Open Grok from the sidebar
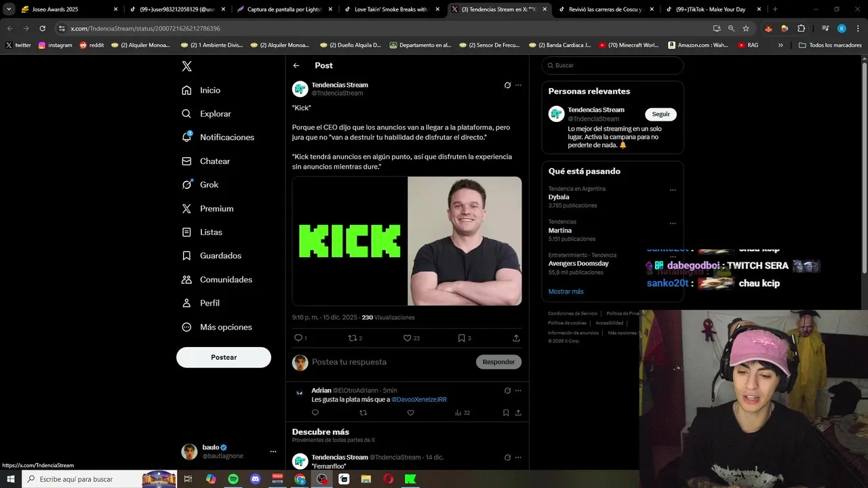 [x=200, y=184]
